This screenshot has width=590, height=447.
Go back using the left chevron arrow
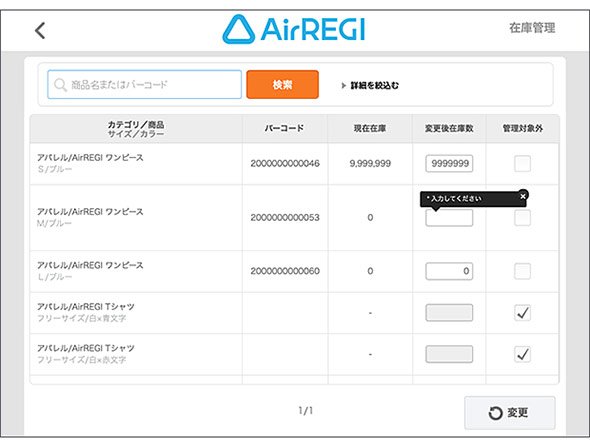point(40,30)
